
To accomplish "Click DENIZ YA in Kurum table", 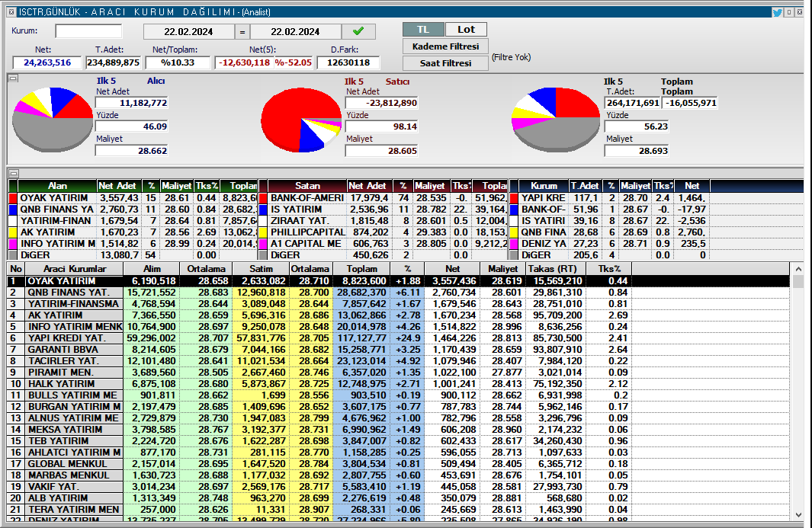I will click(543, 243).
